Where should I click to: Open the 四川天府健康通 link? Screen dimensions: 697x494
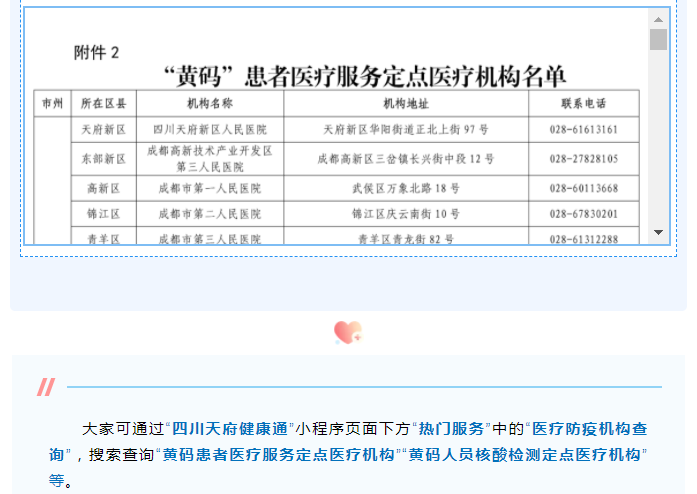[x=229, y=430]
